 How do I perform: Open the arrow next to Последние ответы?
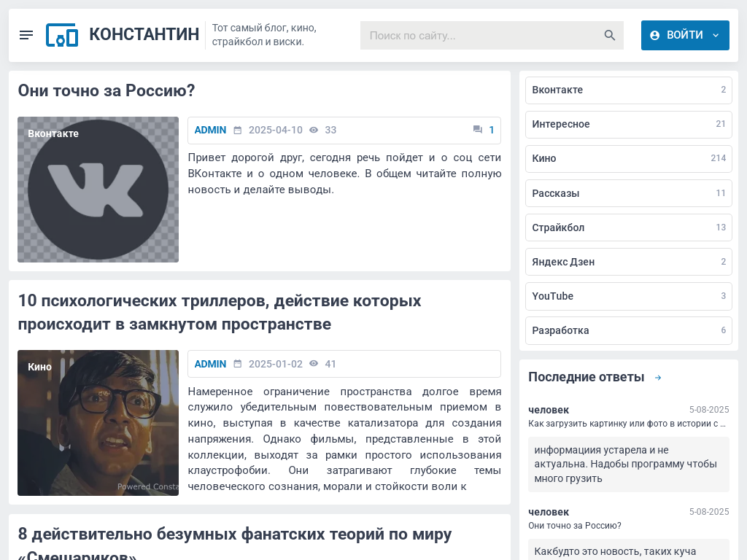point(658,378)
